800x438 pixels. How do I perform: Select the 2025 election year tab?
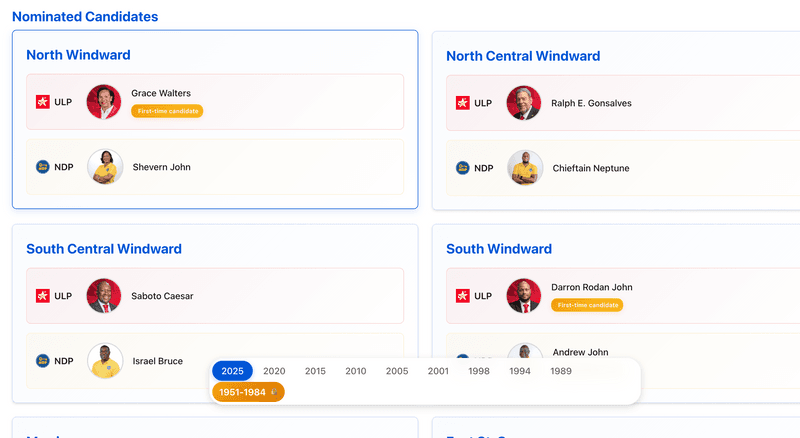coord(232,371)
